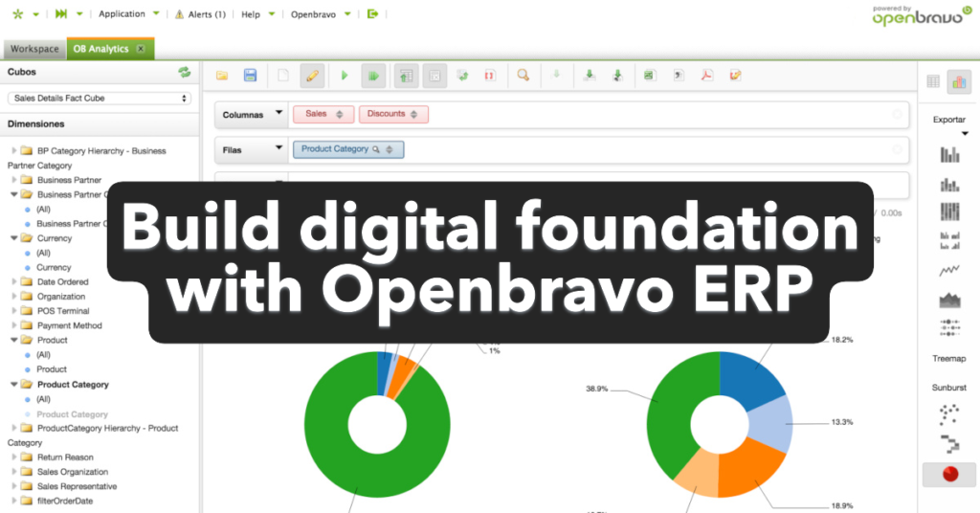980x513 pixels.
Task: Switch to the Workspace tab
Action: click(34, 49)
